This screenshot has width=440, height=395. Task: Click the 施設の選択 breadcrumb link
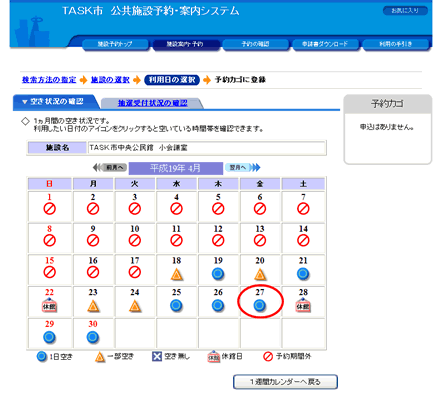[110, 80]
